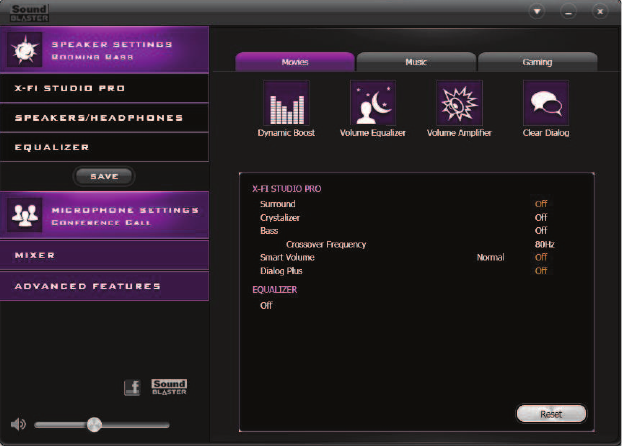Click the Normal smart volume mode text
Viewport: 622px width, 446px height.
pos(490,257)
